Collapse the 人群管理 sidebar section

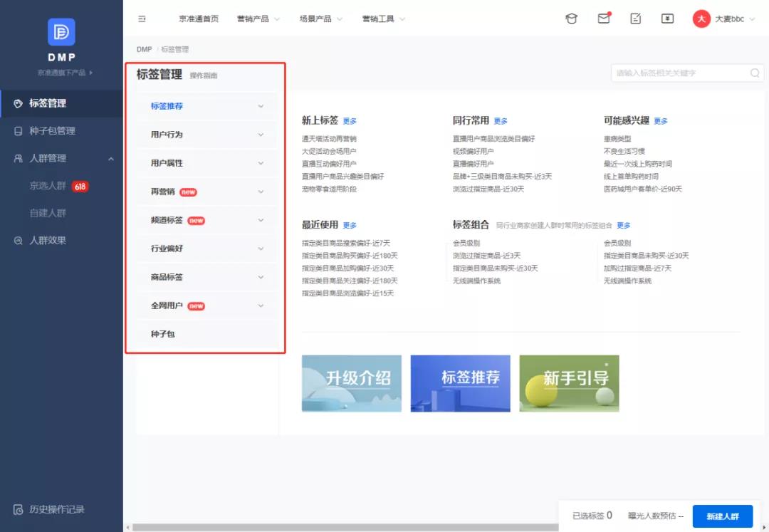[x=110, y=159]
